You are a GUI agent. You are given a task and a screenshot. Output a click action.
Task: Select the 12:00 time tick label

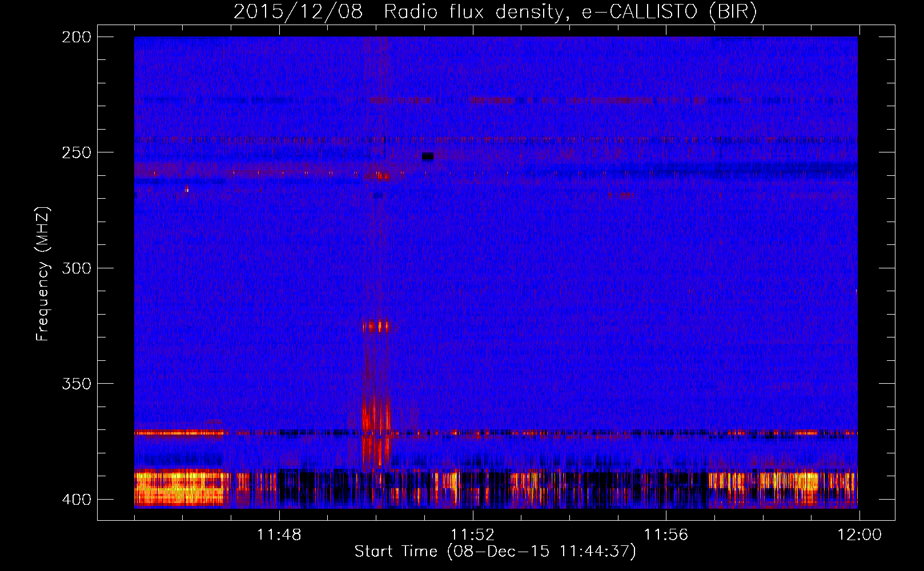[x=859, y=535]
